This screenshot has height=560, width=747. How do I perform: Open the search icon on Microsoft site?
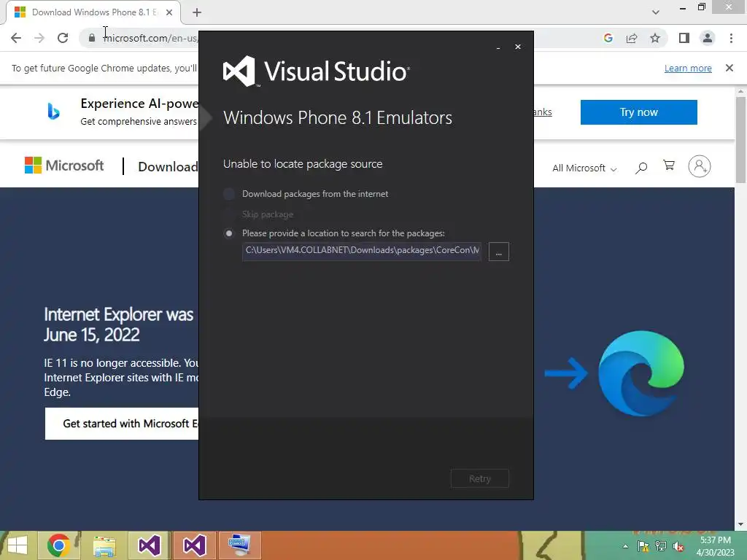click(x=640, y=168)
